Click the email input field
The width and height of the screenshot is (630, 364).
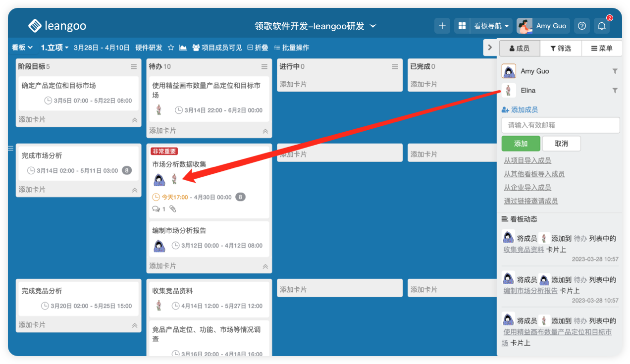coord(560,125)
